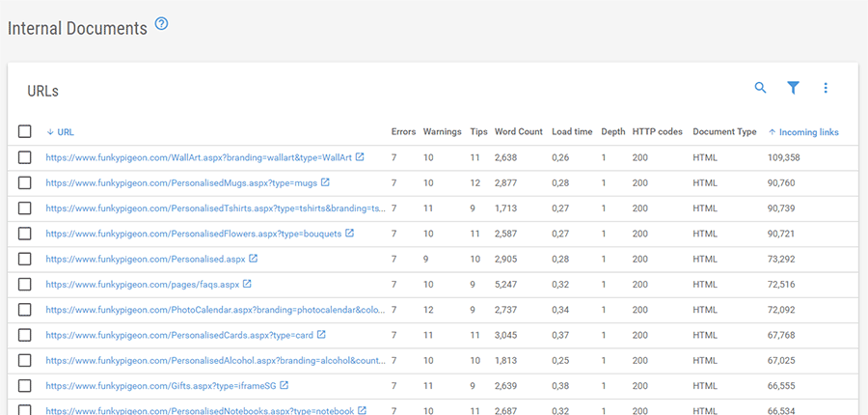Sort by the URL column header

coord(60,132)
